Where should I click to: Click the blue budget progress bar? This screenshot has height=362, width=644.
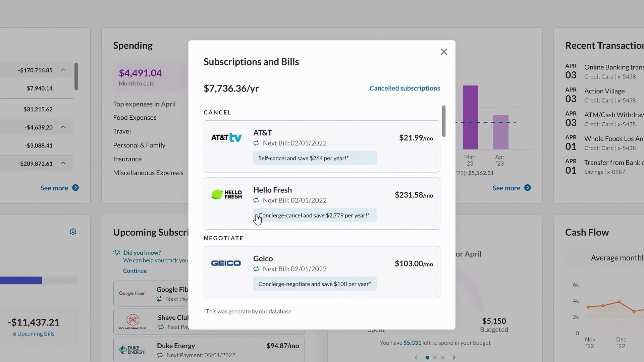pos(20,280)
